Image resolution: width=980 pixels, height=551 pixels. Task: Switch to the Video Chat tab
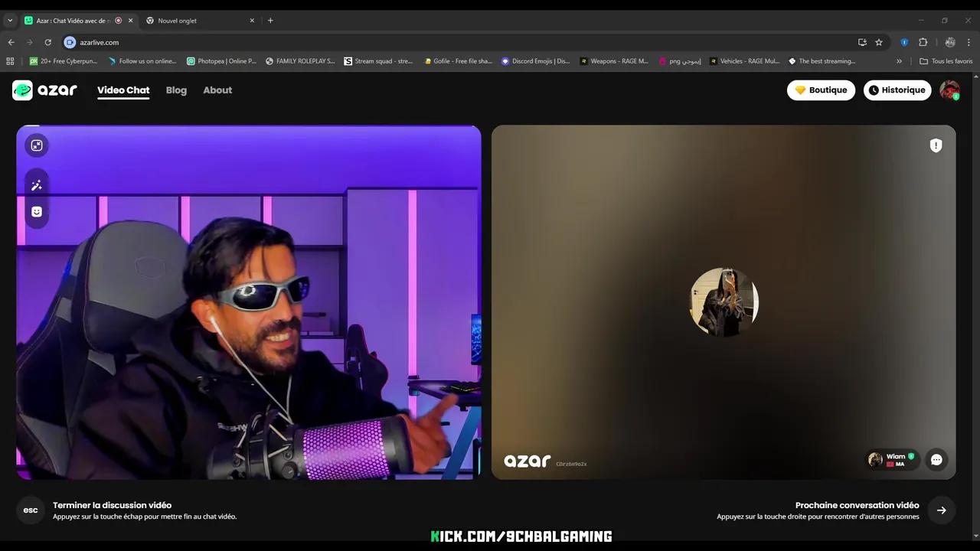123,90
